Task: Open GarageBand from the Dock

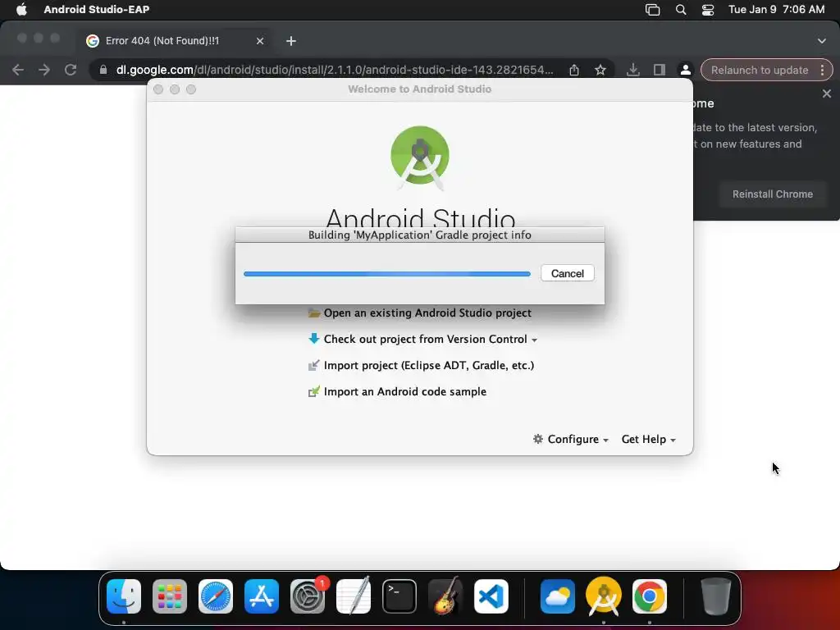Action: pos(445,596)
